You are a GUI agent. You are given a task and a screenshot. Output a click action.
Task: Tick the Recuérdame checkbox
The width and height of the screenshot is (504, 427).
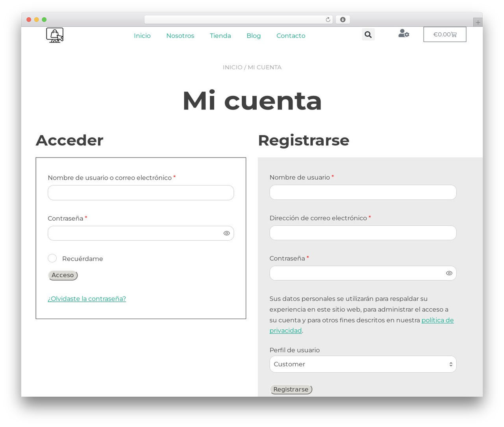point(52,258)
